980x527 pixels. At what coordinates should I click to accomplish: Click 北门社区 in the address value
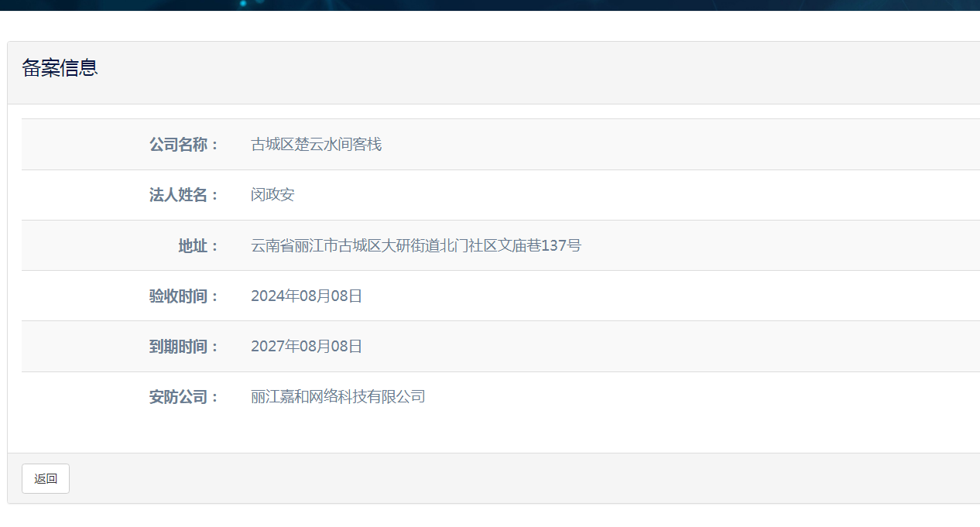pyautogui.click(x=468, y=246)
